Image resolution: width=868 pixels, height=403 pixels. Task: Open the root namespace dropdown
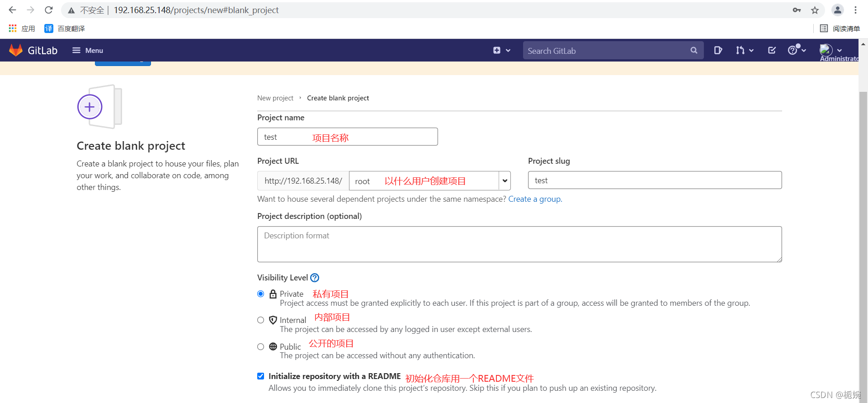pos(429,180)
